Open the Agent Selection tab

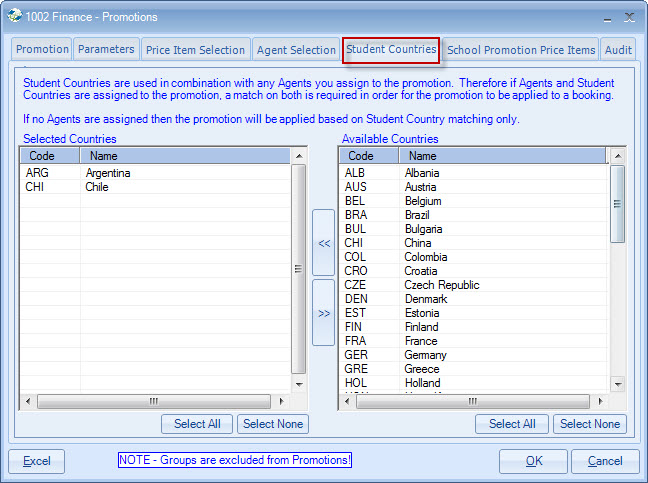pos(296,50)
